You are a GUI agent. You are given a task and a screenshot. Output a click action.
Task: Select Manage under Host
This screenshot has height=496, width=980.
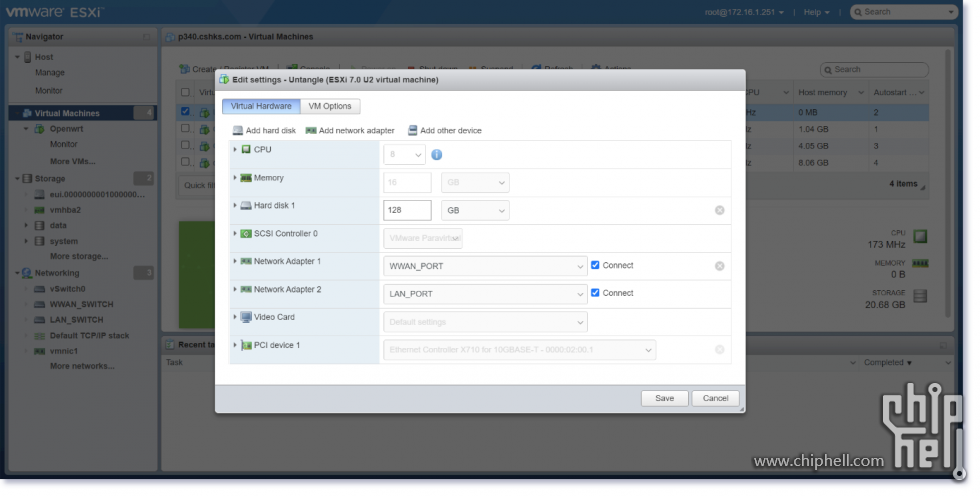click(50, 72)
